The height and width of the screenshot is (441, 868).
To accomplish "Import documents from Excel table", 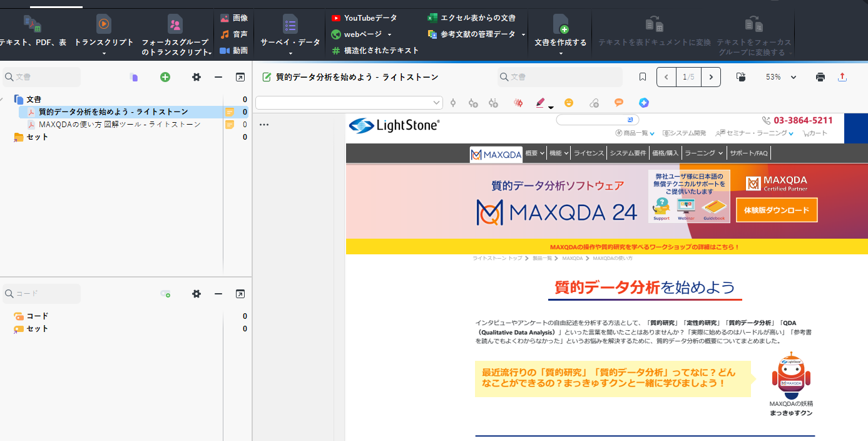I will 472,18.
